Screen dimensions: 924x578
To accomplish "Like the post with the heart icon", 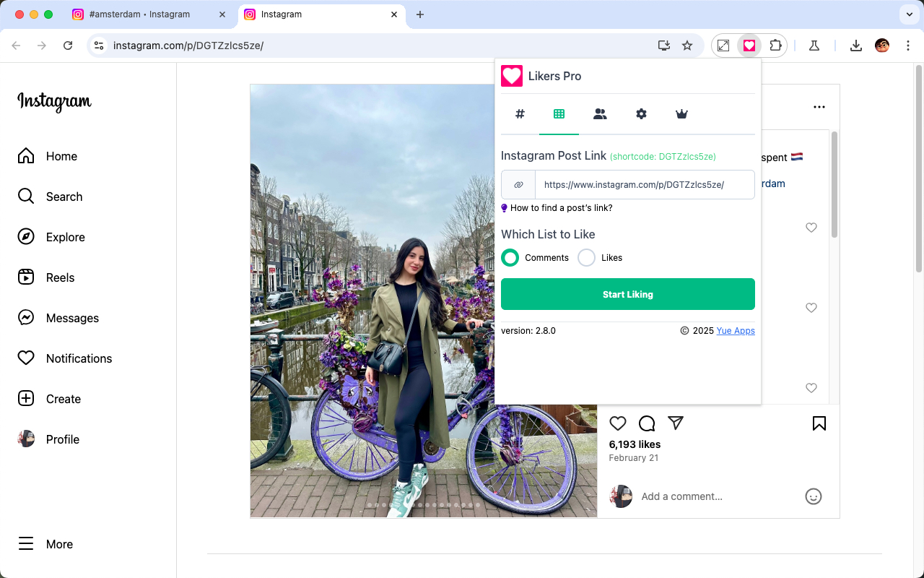I will tap(618, 423).
